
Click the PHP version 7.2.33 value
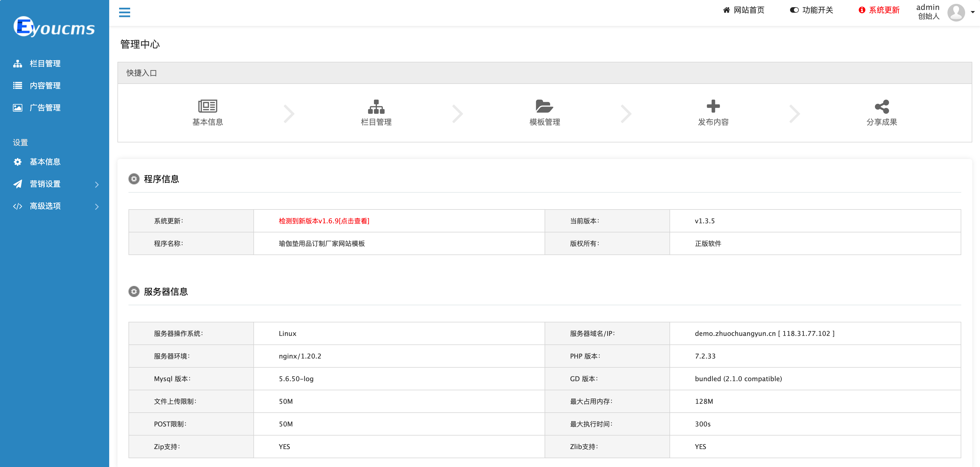pos(705,356)
